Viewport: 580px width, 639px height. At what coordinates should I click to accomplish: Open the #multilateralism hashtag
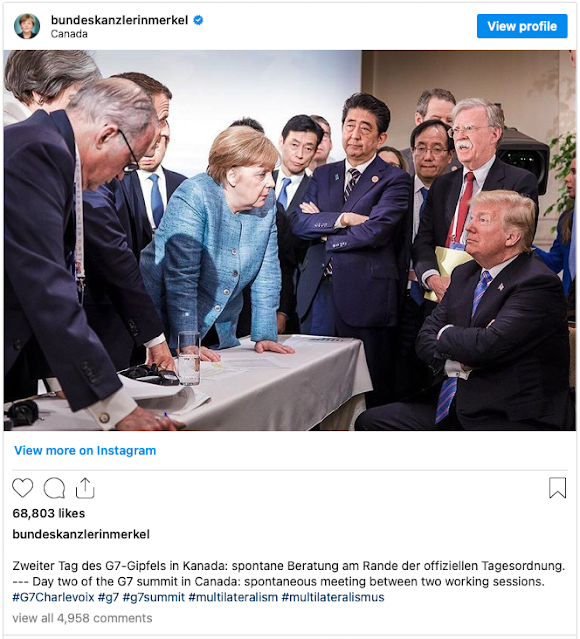[233, 597]
